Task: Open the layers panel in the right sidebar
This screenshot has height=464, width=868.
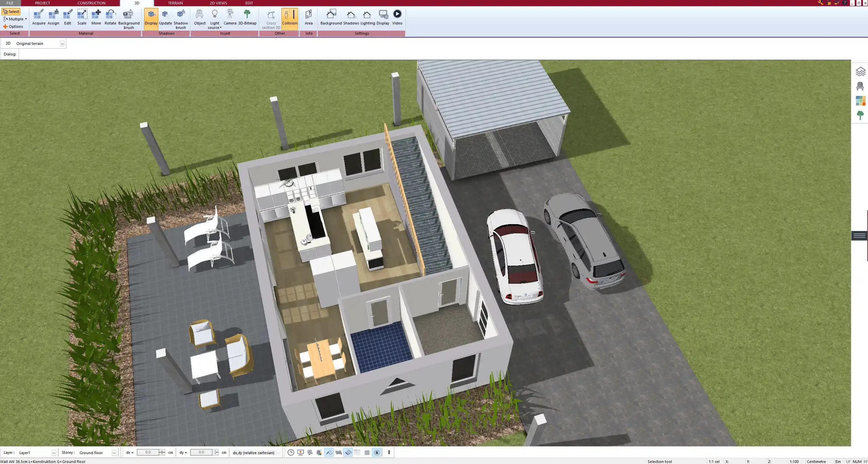Action: (860, 71)
